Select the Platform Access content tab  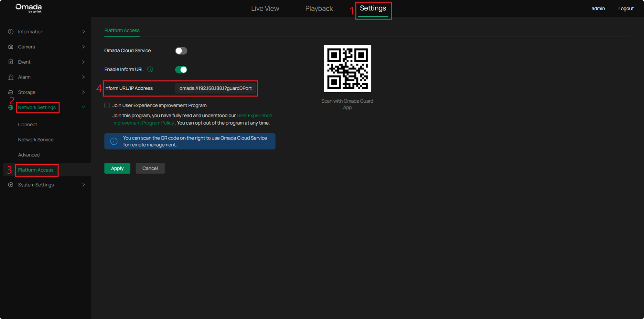click(122, 30)
